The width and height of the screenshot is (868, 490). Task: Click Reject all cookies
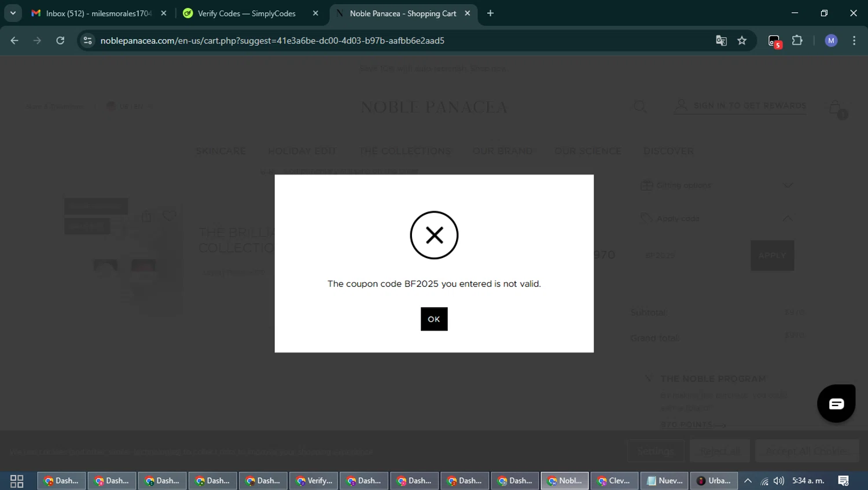click(x=720, y=451)
